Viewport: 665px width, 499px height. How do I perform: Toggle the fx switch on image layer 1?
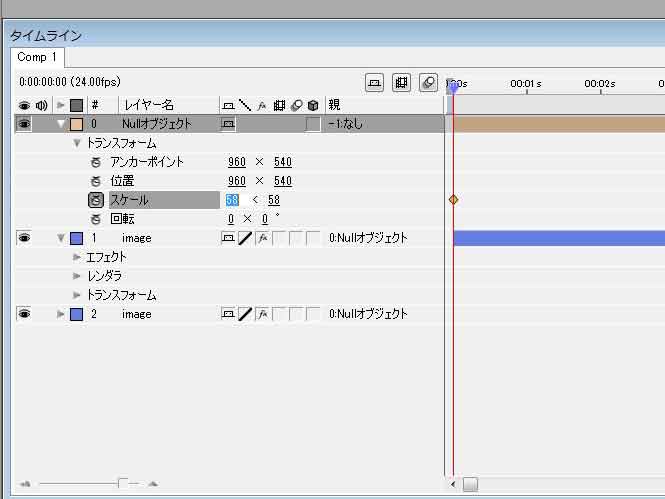click(262, 238)
